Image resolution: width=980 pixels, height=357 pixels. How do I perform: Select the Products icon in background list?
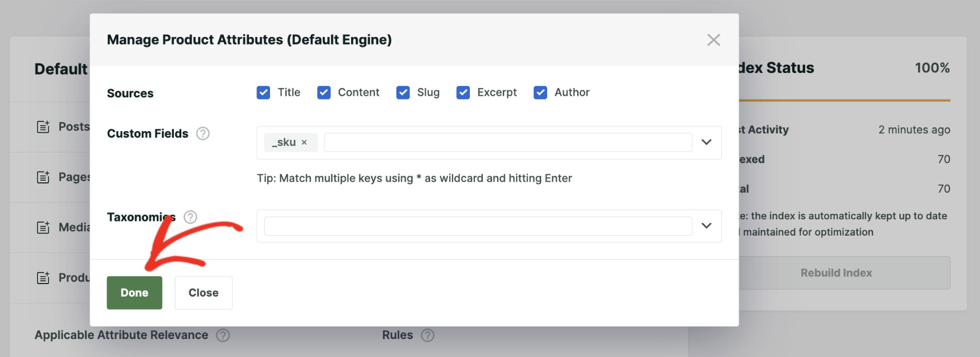point(43,278)
